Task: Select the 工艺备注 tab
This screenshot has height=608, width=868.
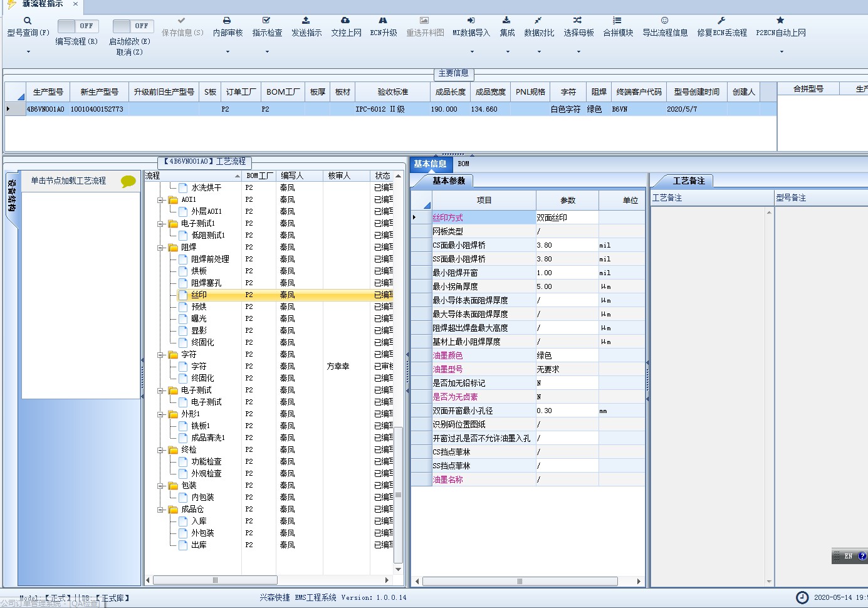Action: click(x=689, y=181)
